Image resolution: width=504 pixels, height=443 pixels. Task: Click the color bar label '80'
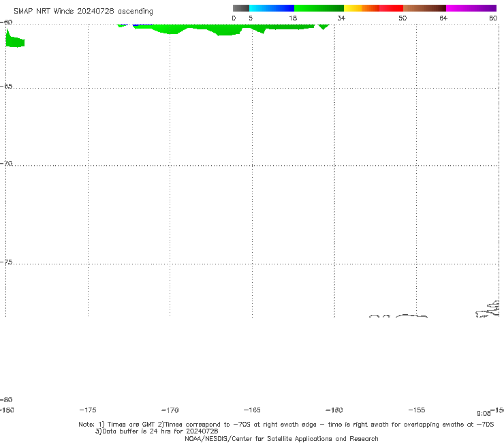[493, 18]
